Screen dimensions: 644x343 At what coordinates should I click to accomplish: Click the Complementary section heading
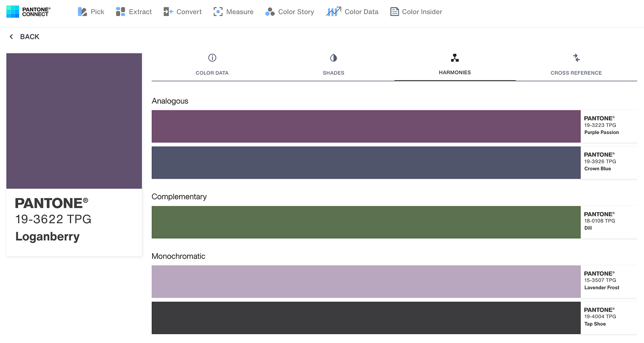[179, 197]
